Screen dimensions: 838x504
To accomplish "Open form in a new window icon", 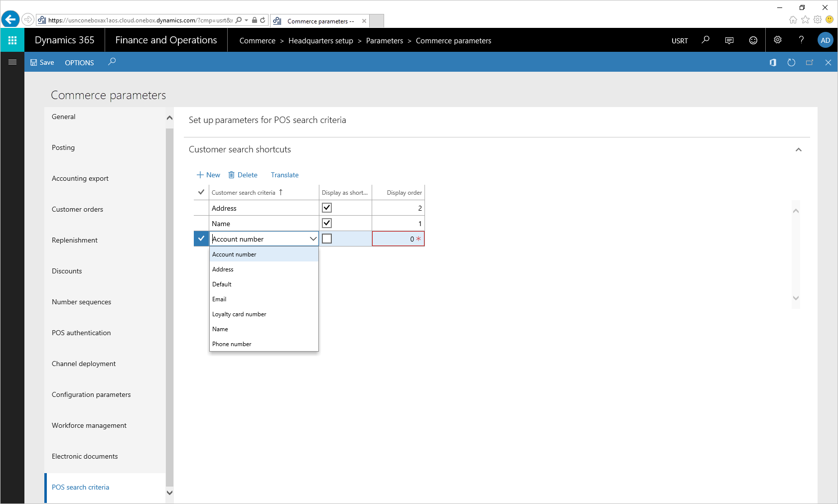I will click(809, 62).
